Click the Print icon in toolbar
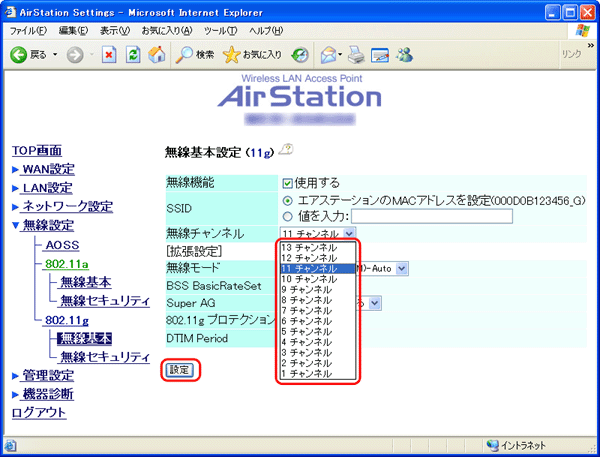This screenshot has width=600, height=457. point(356,55)
